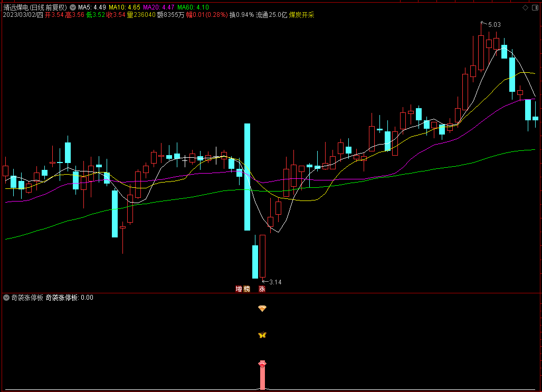Click the high price 高3.56
Viewport: 542px width, 392px height.
pyautogui.click(x=74, y=15)
